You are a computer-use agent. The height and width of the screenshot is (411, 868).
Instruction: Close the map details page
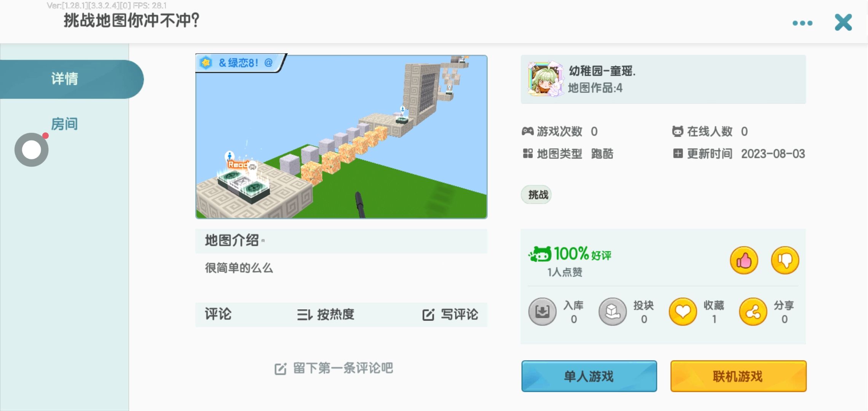click(x=843, y=22)
